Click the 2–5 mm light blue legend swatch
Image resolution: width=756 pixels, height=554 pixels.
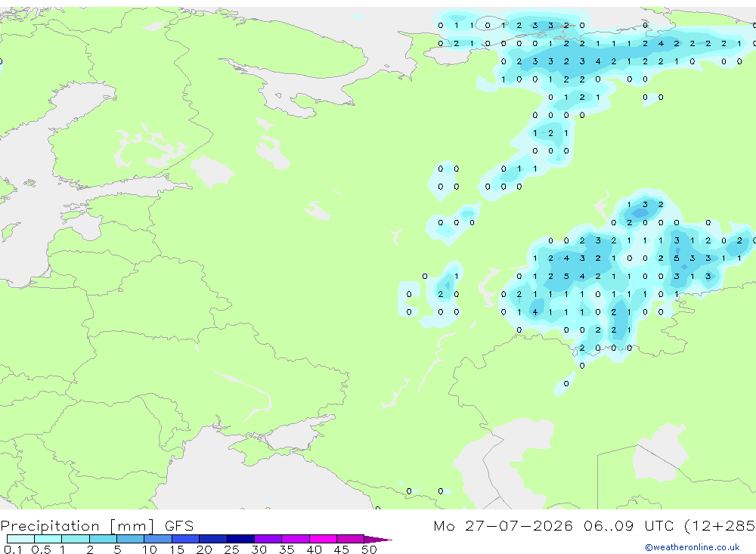tap(103, 539)
